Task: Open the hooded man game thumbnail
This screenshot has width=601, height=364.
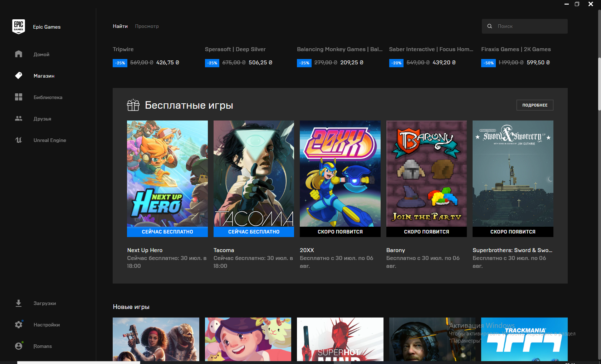Action: coord(432,339)
